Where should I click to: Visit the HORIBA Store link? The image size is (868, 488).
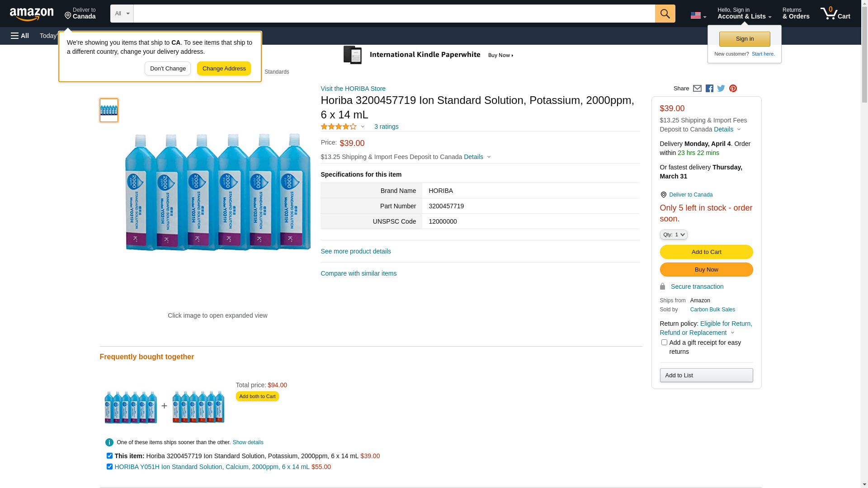(353, 89)
